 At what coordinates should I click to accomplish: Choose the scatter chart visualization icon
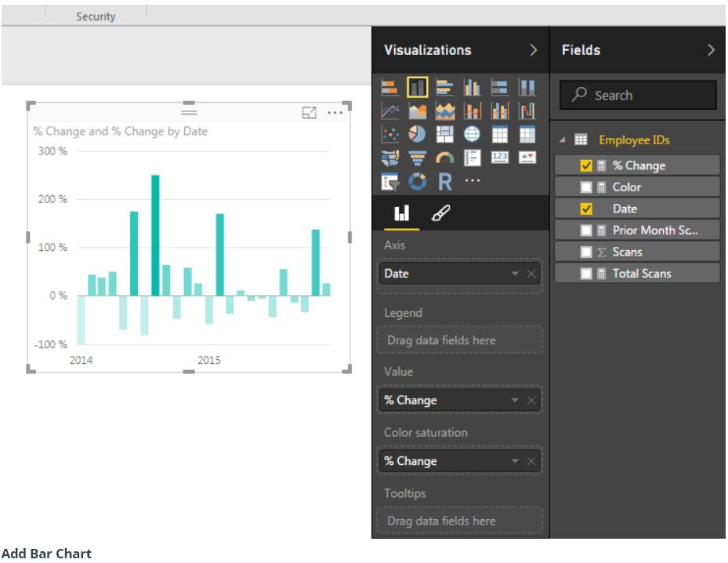coord(390,134)
